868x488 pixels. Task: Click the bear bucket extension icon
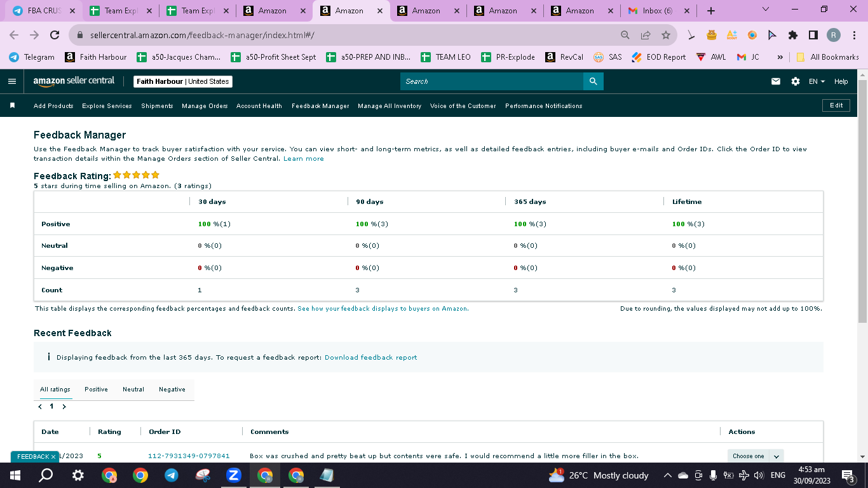[712, 35]
